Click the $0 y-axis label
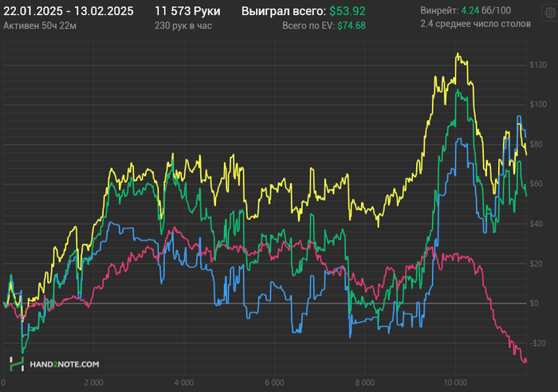This screenshot has width=558, height=392. coord(534,303)
